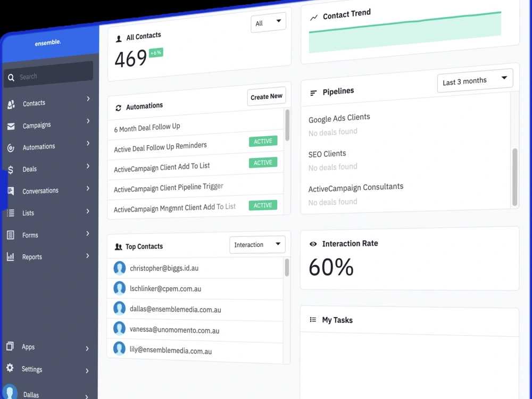The height and width of the screenshot is (399, 532).
Task: Click the Conversations chat icon
Action: (x=11, y=191)
